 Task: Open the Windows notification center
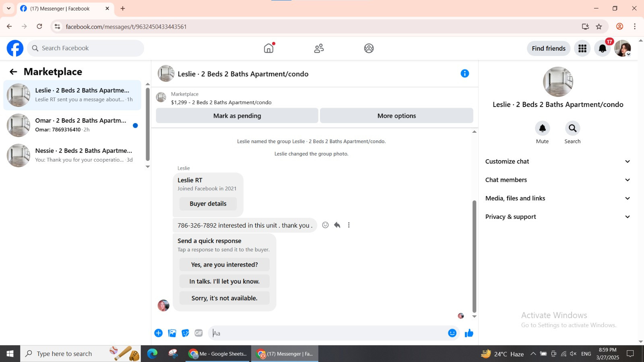(630, 354)
